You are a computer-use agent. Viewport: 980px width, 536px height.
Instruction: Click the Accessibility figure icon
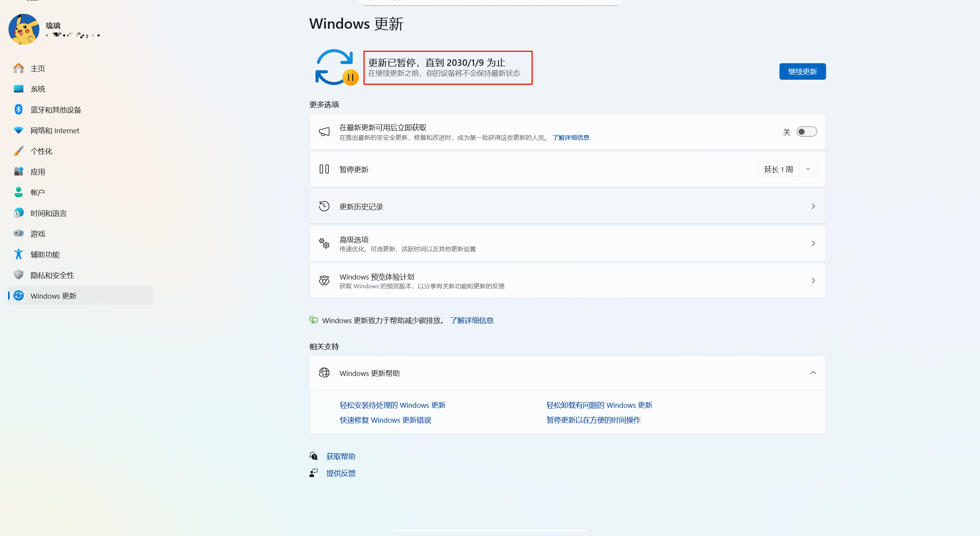18,254
